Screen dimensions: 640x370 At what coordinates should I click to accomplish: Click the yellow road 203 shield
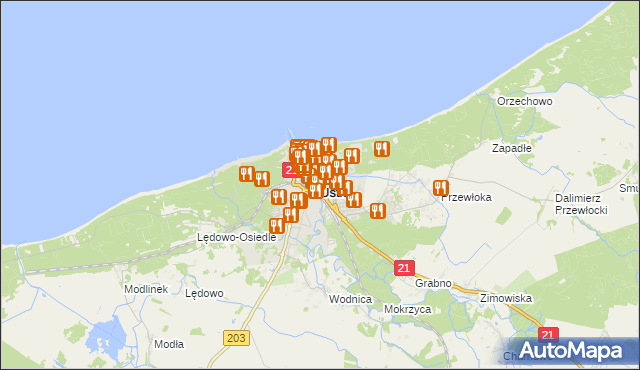pos(236,338)
